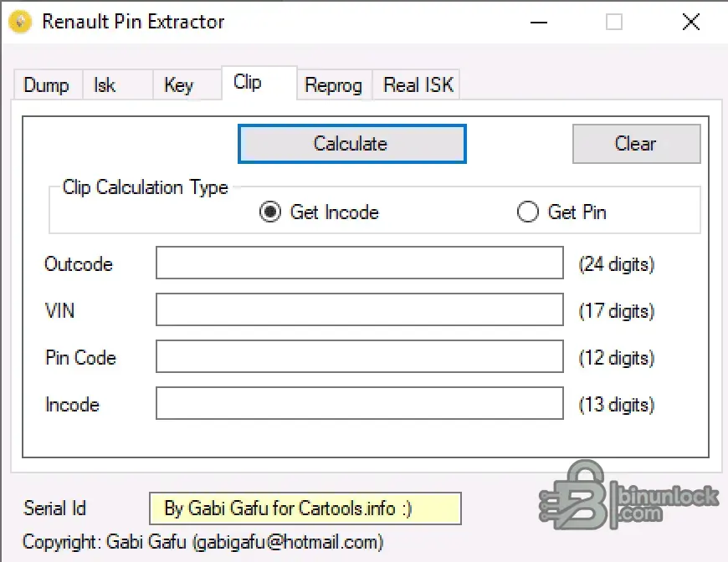Click the (17 digits) hint label
This screenshot has width=728, height=562.
(x=617, y=311)
